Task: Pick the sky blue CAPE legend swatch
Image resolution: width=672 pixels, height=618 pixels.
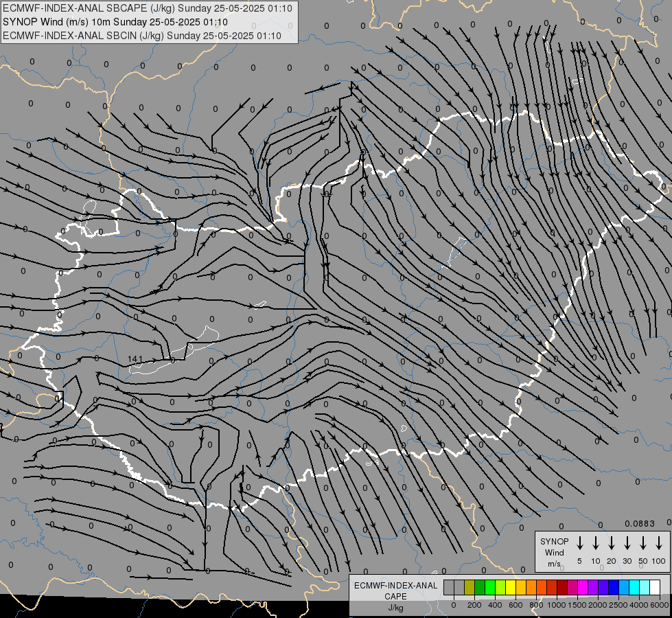Action: [x=623, y=587]
